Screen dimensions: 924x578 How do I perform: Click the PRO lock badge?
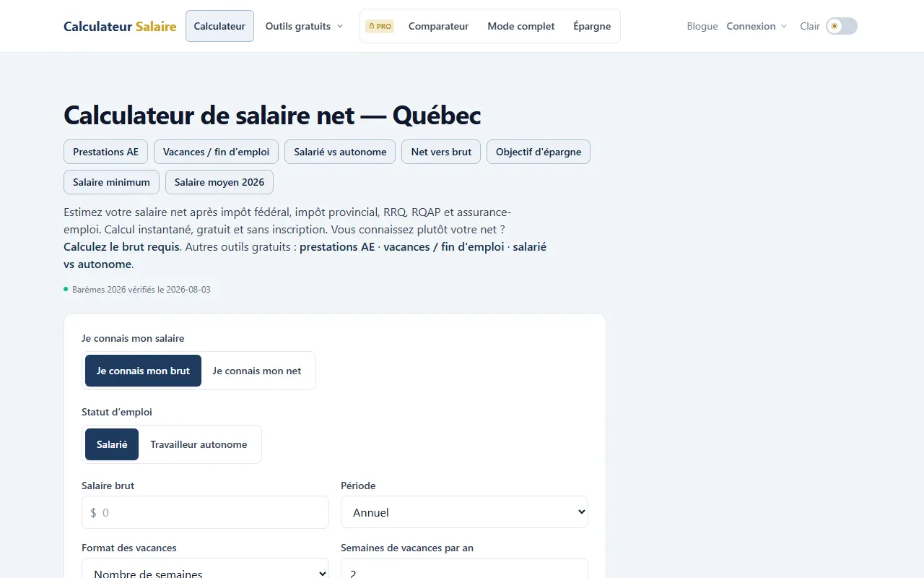click(x=380, y=26)
